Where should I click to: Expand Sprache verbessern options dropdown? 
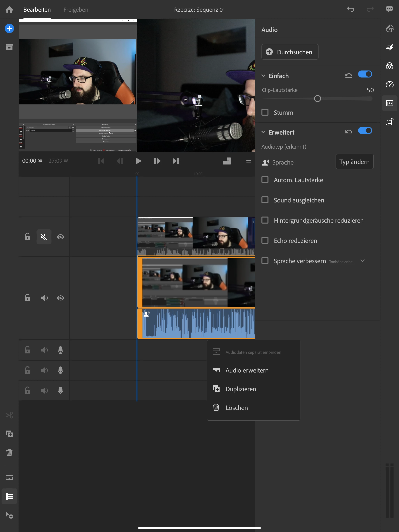[x=362, y=261]
